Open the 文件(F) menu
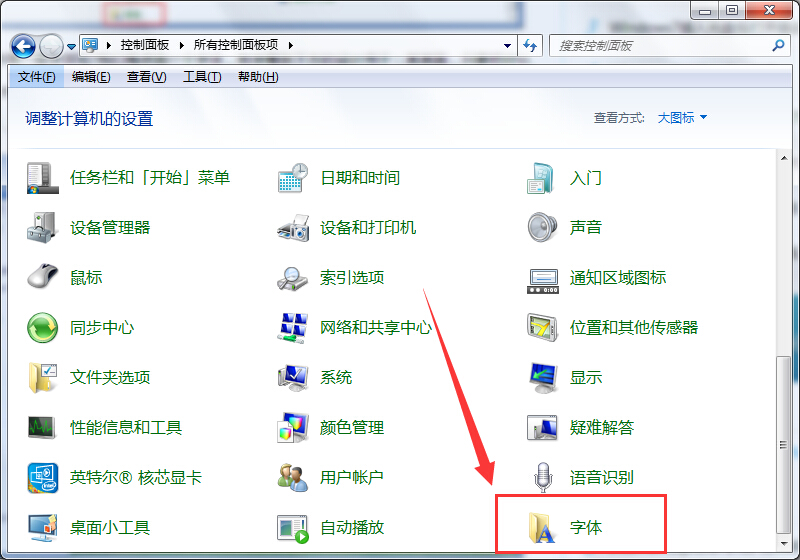800x560 pixels. pos(37,77)
